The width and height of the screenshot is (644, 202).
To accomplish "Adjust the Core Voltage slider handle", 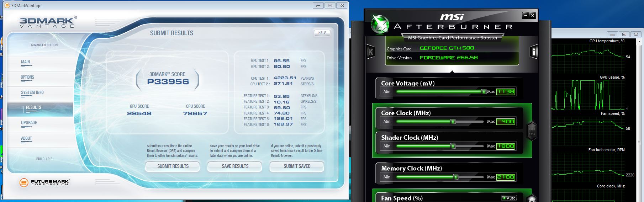I will coord(484,92).
